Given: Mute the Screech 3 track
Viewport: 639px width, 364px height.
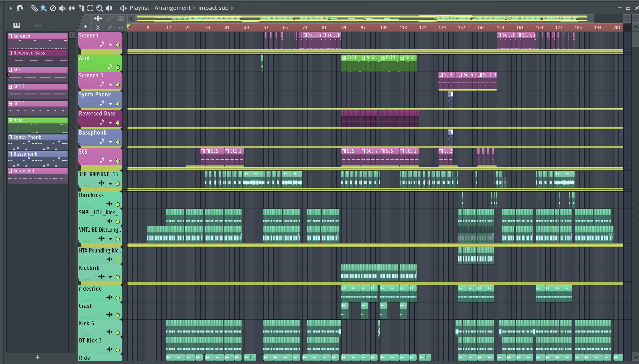Looking at the screenshot, I should tap(118, 85).
